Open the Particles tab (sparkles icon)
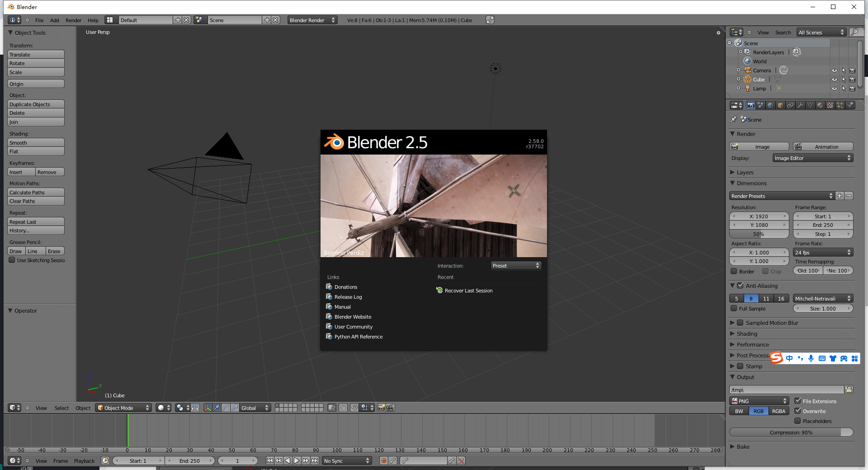This screenshot has height=470, width=868. tap(840, 105)
